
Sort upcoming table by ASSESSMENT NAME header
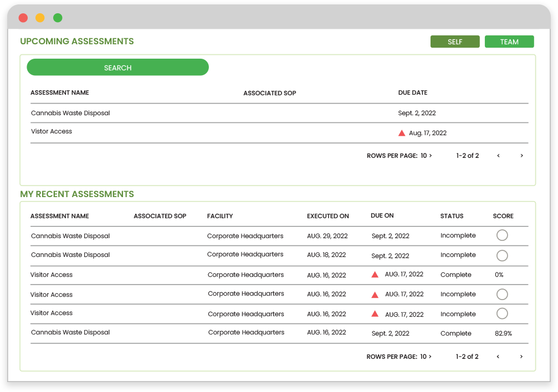[x=60, y=92]
